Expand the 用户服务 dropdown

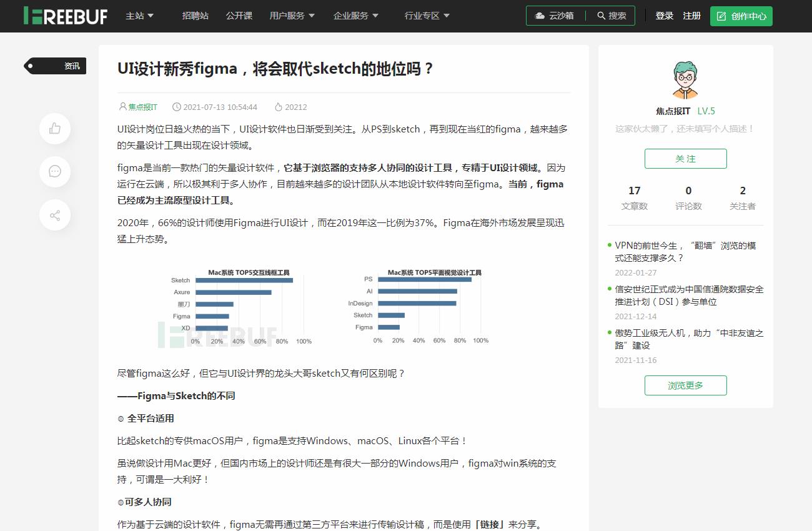tap(292, 16)
